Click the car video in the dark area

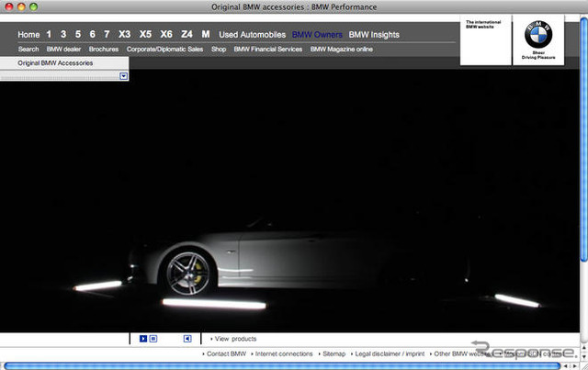(289, 200)
